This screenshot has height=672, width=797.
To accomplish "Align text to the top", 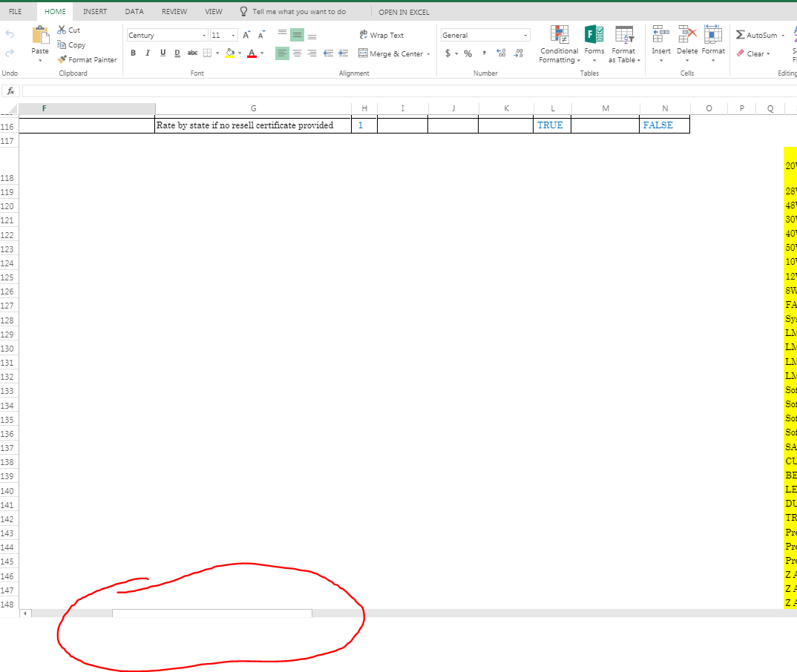I will coord(282,35).
